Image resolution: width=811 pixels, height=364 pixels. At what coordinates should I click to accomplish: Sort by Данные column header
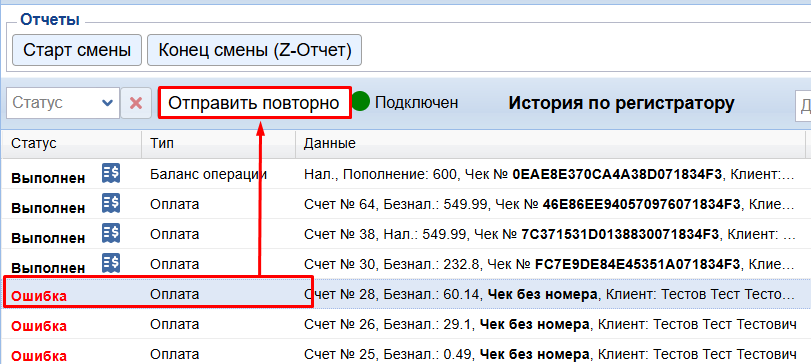pyautogui.click(x=550, y=143)
